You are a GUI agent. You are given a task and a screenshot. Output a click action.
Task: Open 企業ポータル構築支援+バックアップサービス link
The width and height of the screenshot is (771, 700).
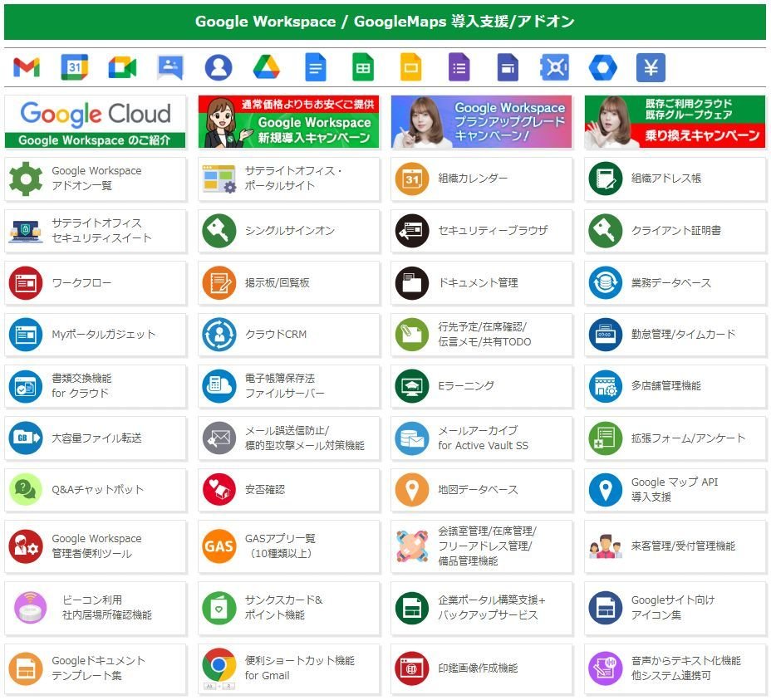pyautogui.click(x=481, y=608)
